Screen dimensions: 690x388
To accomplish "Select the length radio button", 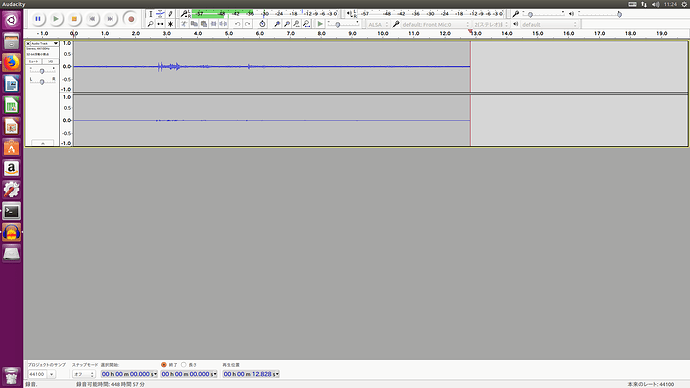I will click(184, 365).
